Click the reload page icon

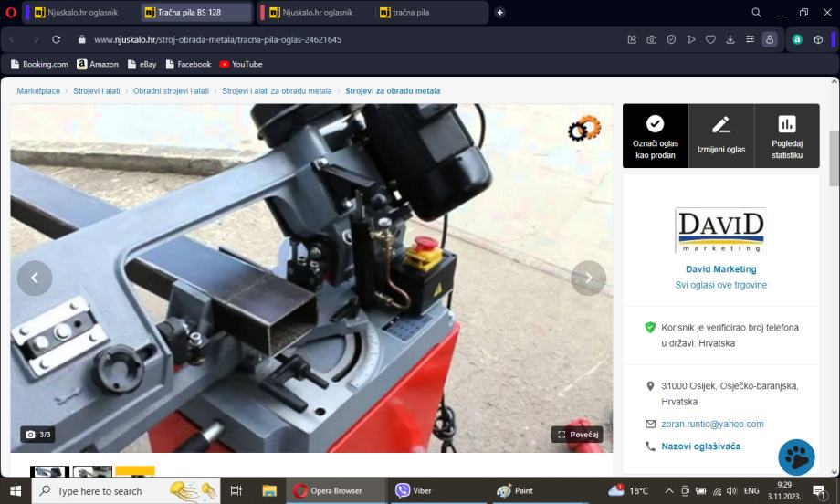point(57,40)
